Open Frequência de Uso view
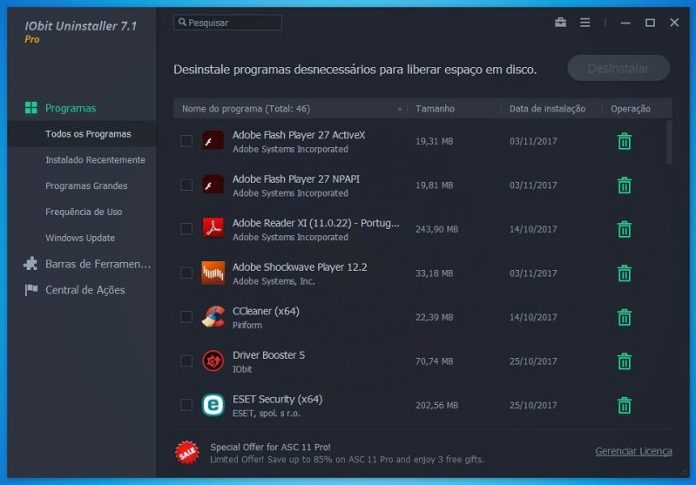The width and height of the screenshot is (696, 485). coord(83,212)
